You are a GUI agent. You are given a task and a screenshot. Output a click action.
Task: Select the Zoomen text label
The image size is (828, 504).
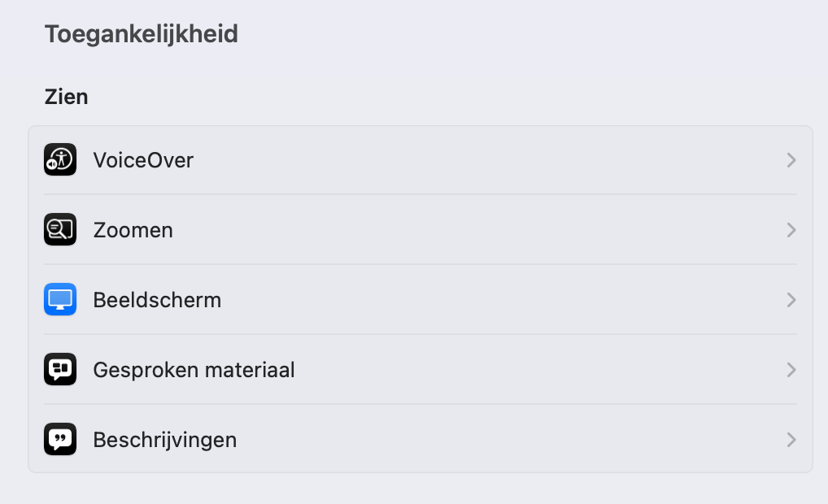pos(133,230)
